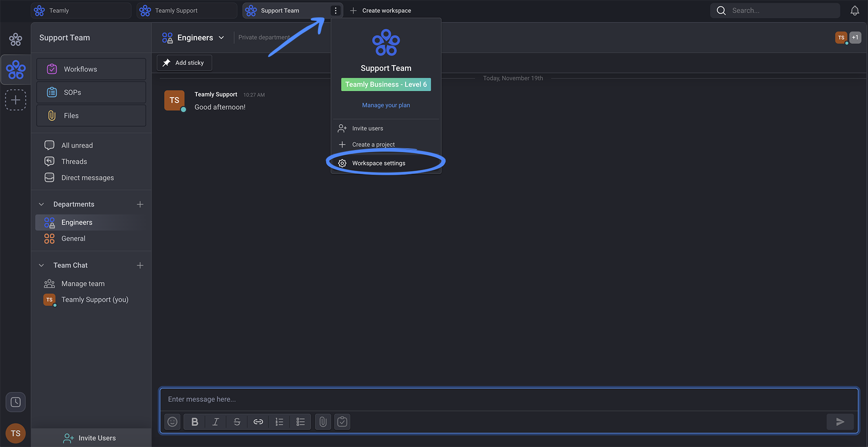Click Add sticky
The image size is (868, 447).
(x=184, y=62)
